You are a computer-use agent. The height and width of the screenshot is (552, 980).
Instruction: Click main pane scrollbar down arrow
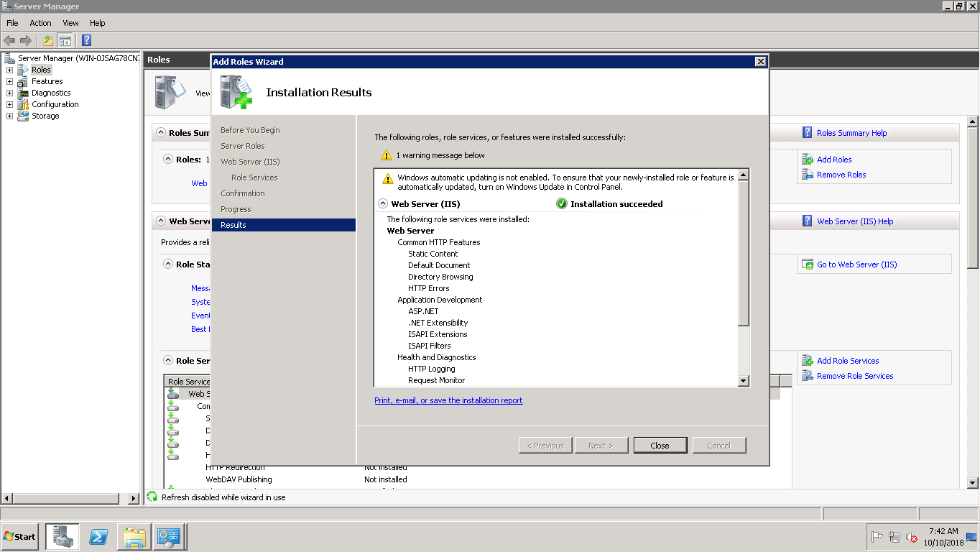point(973,484)
